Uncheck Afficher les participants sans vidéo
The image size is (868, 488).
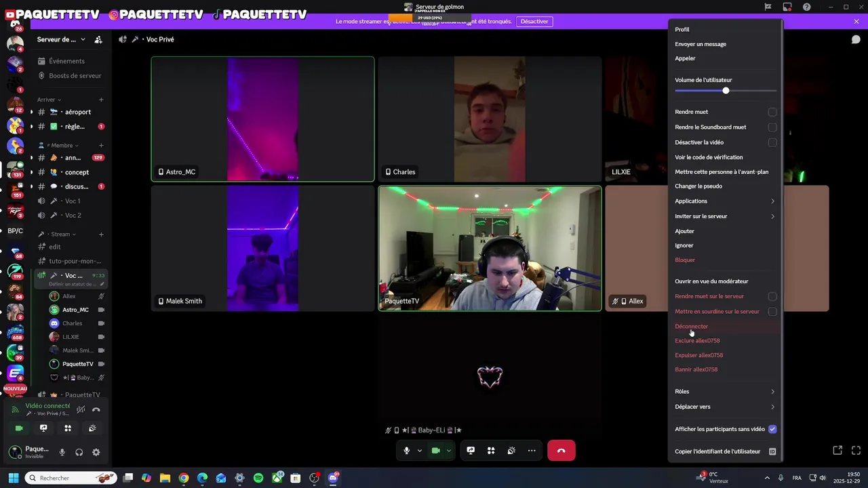tap(772, 429)
